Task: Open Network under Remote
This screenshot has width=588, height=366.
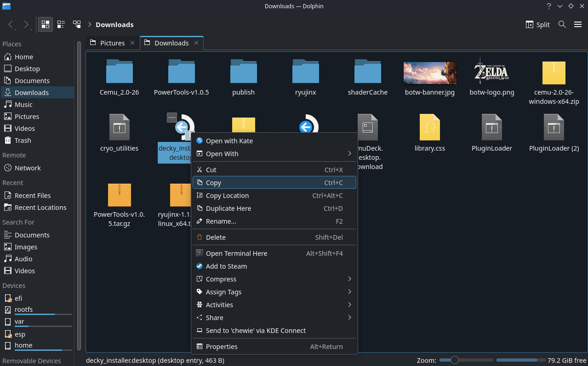Action: (37, 168)
